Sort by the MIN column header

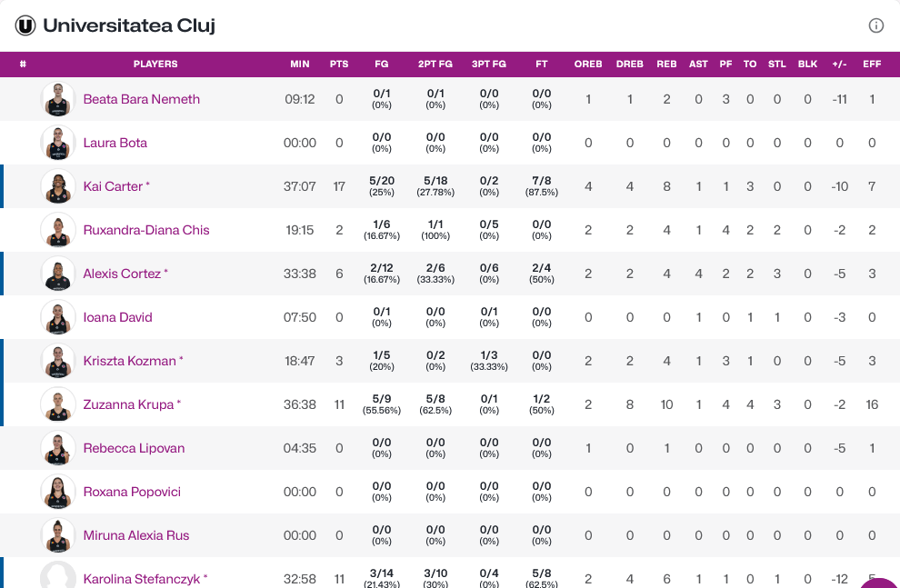tap(300, 65)
